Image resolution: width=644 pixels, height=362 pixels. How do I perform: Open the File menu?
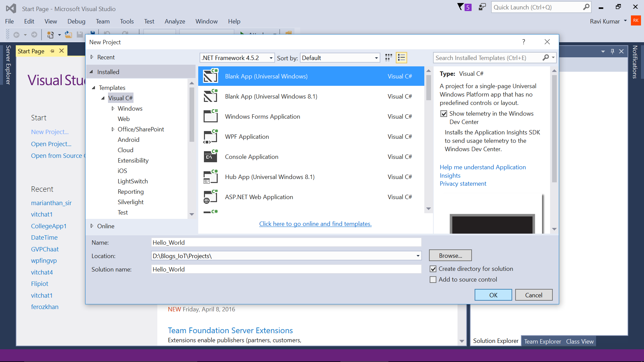coord(9,21)
